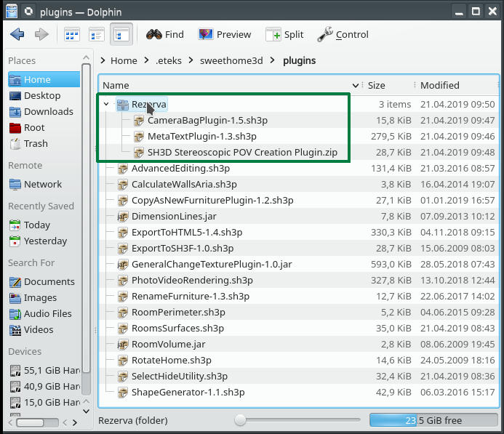504x434 pixels.
Task: Select SelectHideUtility.sh3p file icon
Action: [x=123, y=376]
